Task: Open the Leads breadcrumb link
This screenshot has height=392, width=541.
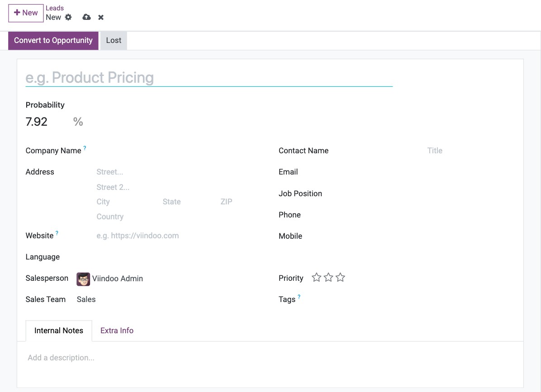Action: click(x=55, y=8)
